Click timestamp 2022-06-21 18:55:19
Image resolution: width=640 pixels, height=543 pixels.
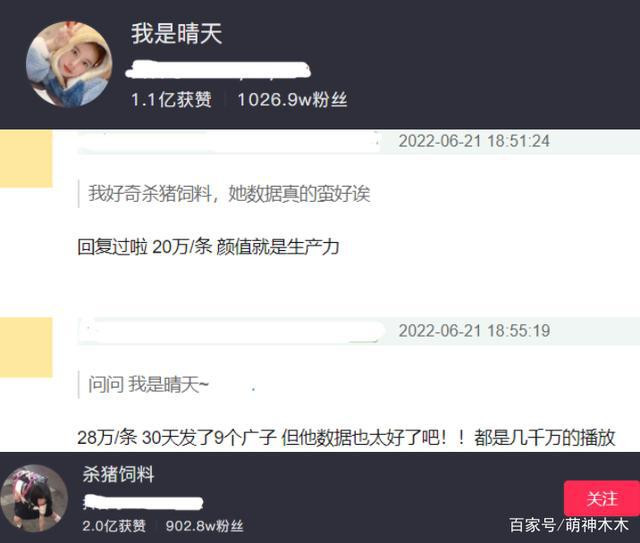coord(474,331)
